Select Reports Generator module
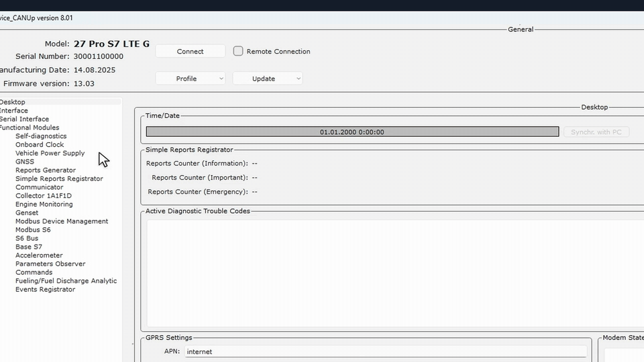644x362 pixels. [x=45, y=170]
